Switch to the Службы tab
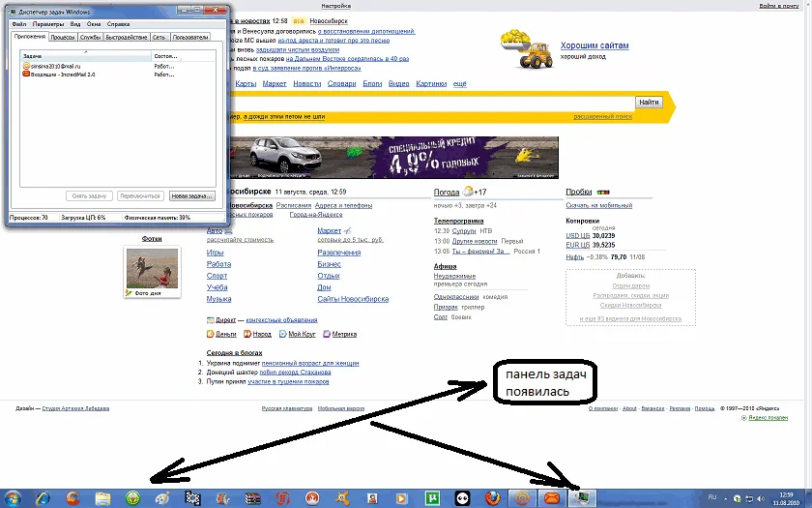The height and width of the screenshot is (508, 812). [x=90, y=38]
